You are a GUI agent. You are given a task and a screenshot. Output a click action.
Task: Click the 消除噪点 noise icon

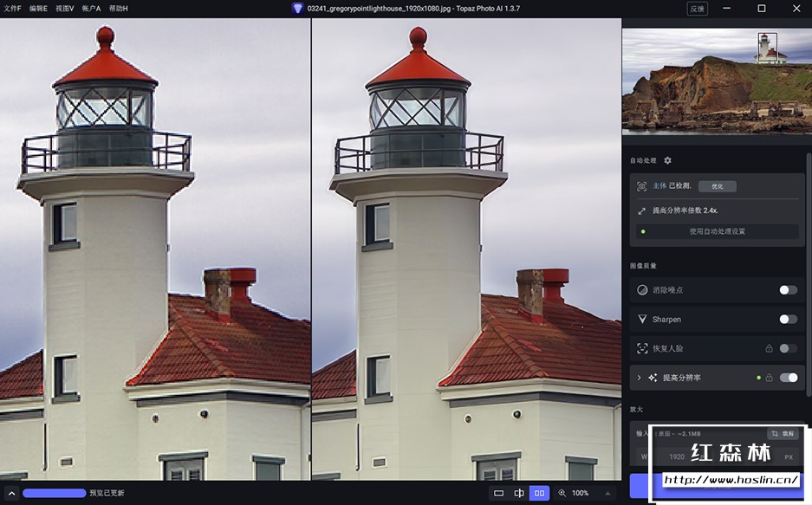point(642,290)
